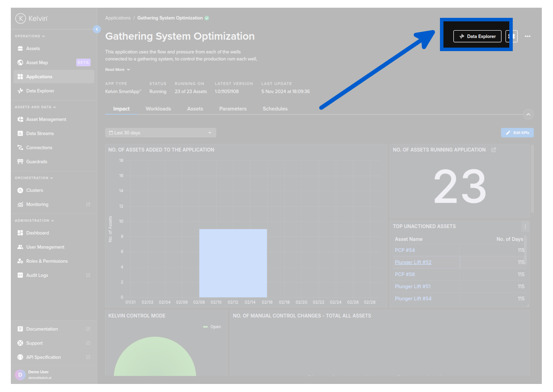The height and width of the screenshot is (392, 553).
Task: Click the Guardrails sidebar icon
Action: click(20, 162)
